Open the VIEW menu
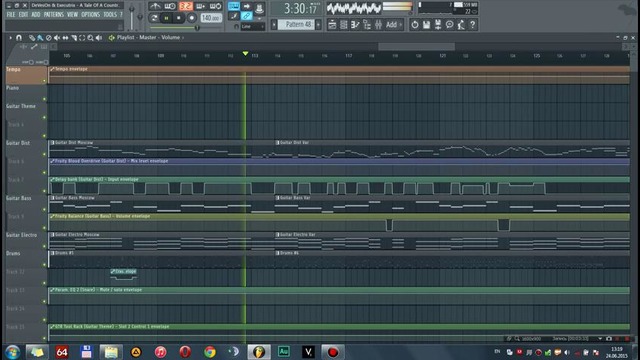 pos(72,15)
